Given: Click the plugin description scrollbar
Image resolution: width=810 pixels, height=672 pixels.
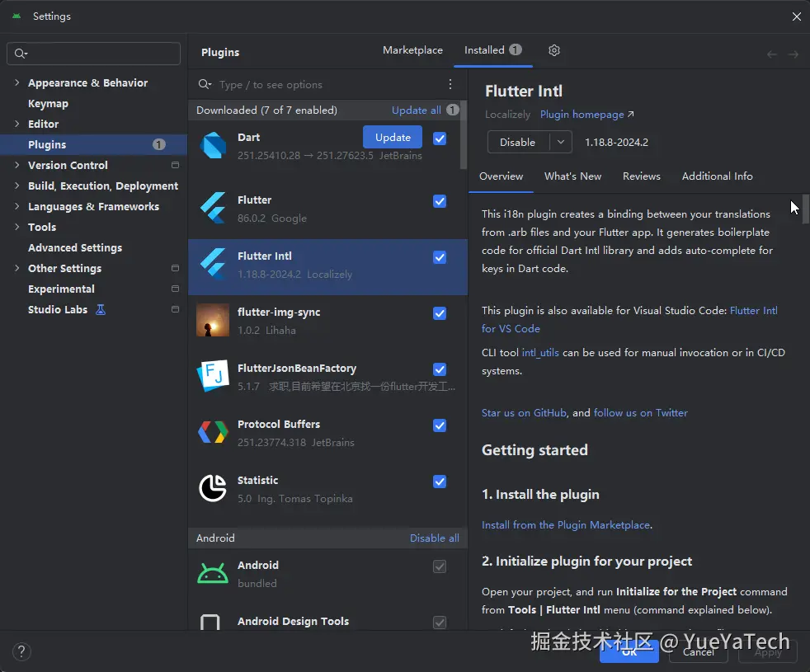Looking at the screenshot, I should 805,209.
